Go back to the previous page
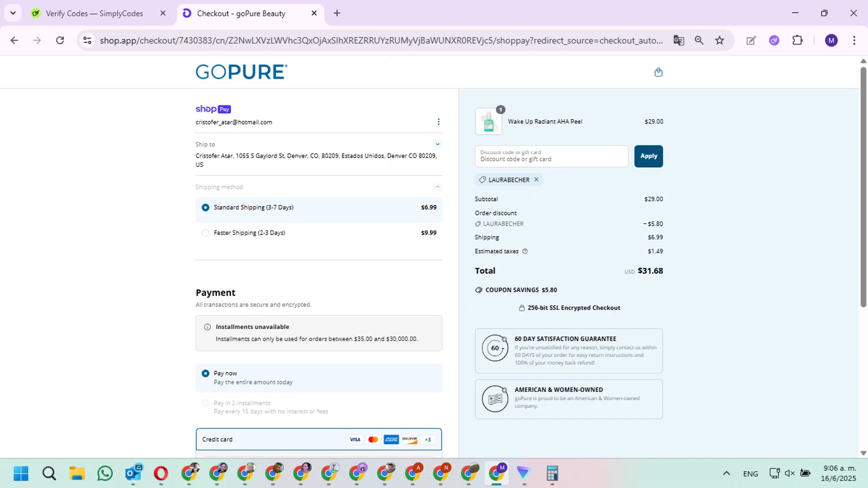Image resolution: width=868 pixels, height=488 pixels. [14, 41]
